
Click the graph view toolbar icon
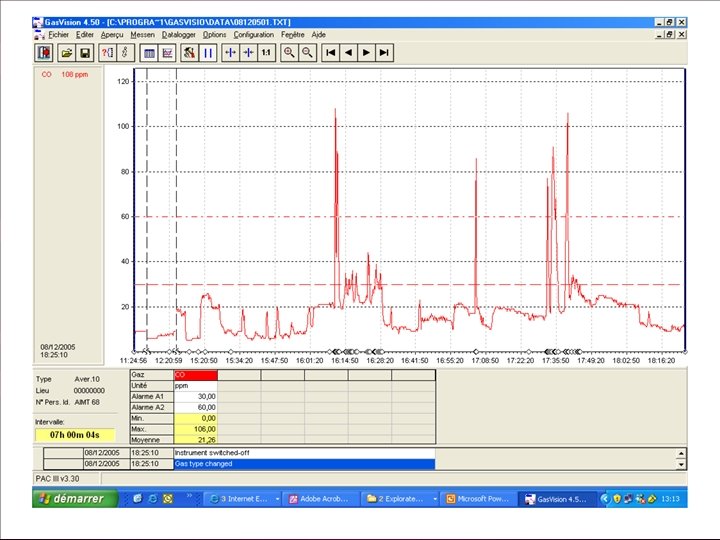click(x=167, y=52)
